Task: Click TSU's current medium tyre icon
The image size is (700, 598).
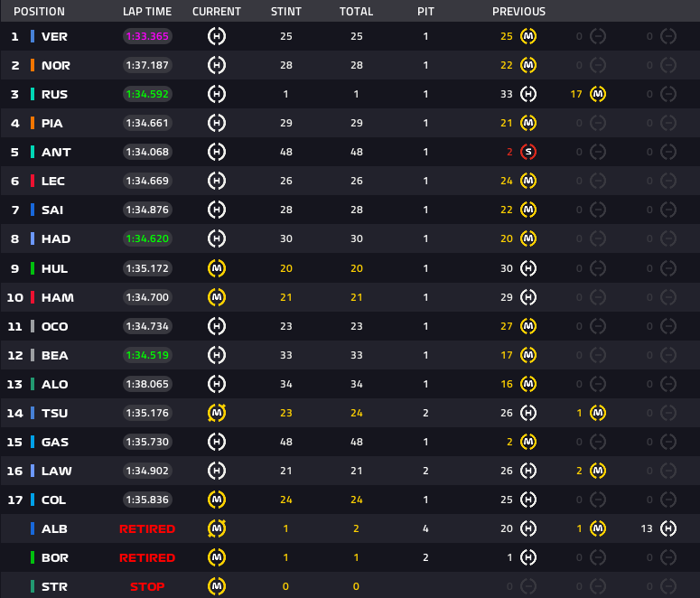Action: [x=217, y=413]
